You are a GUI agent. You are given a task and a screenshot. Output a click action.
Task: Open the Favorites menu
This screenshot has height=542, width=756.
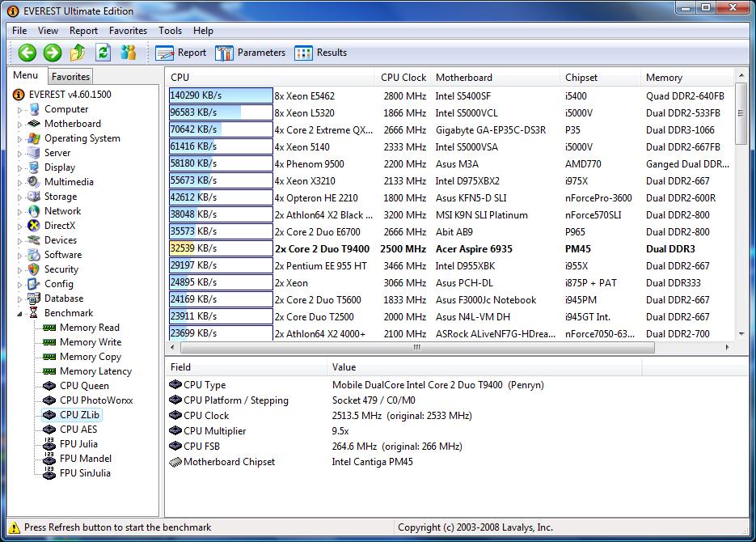click(128, 31)
